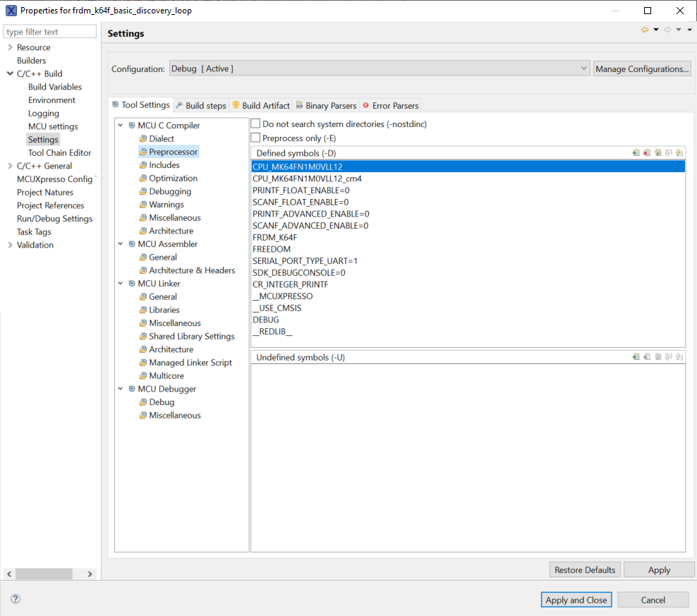Click Move Up icon in Defined symbols toolbar
The width and height of the screenshot is (697, 616).
[x=669, y=152]
